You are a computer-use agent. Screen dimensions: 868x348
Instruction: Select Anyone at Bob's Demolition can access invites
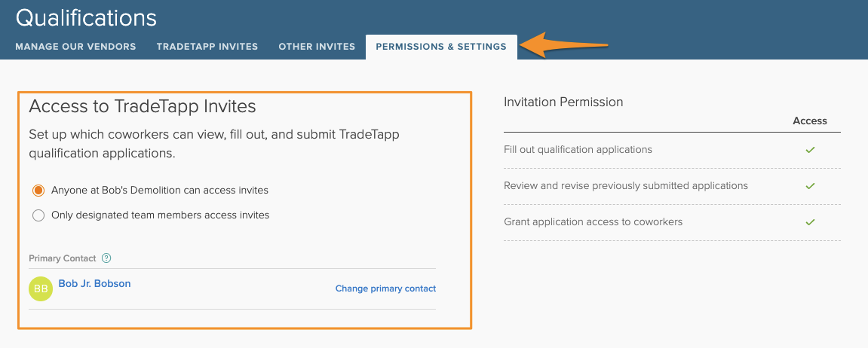point(38,191)
